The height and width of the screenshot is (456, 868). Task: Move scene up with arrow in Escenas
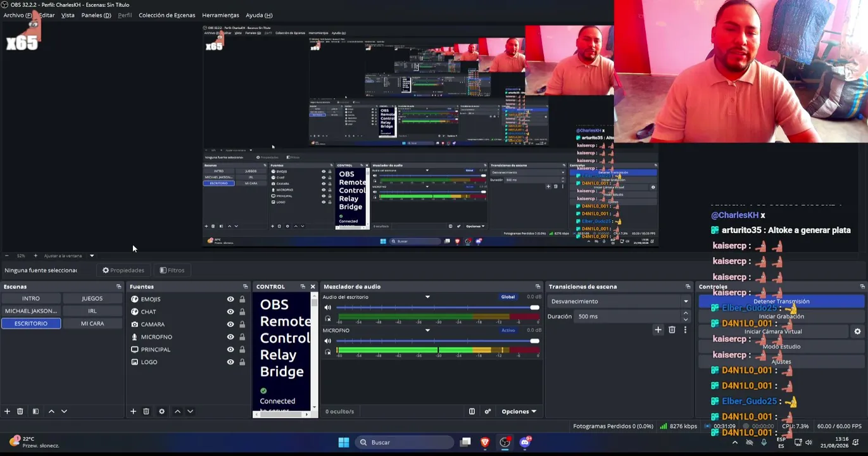[x=51, y=412]
